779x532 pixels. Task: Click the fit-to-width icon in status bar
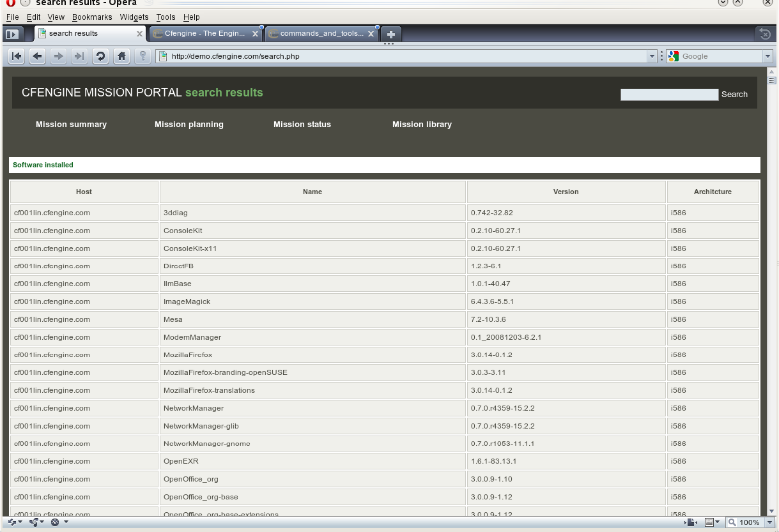(x=691, y=522)
